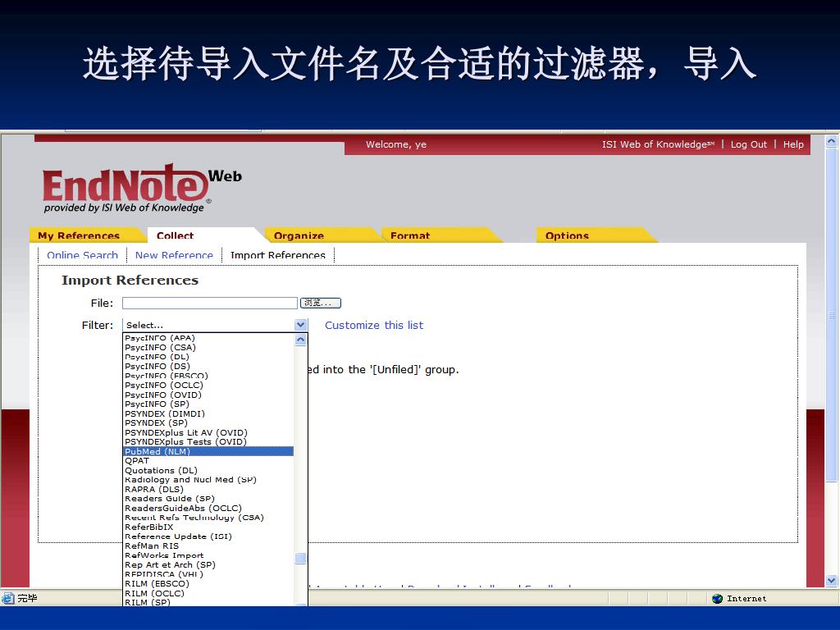Choose PubMed (NLM) filter option
This screenshot has height=630, width=840.
pos(208,451)
